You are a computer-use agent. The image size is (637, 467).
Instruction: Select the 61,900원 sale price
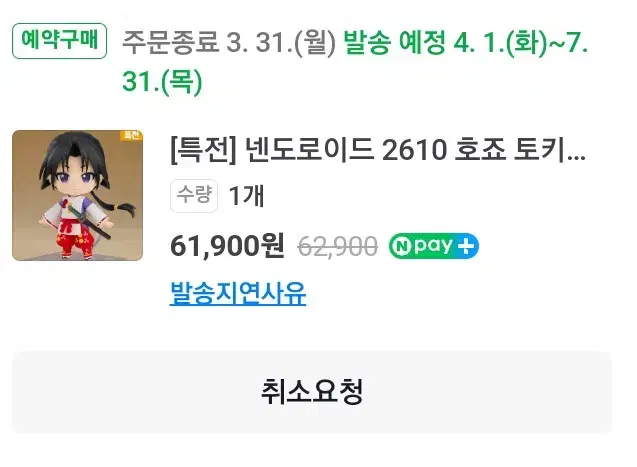[x=227, y=246]
